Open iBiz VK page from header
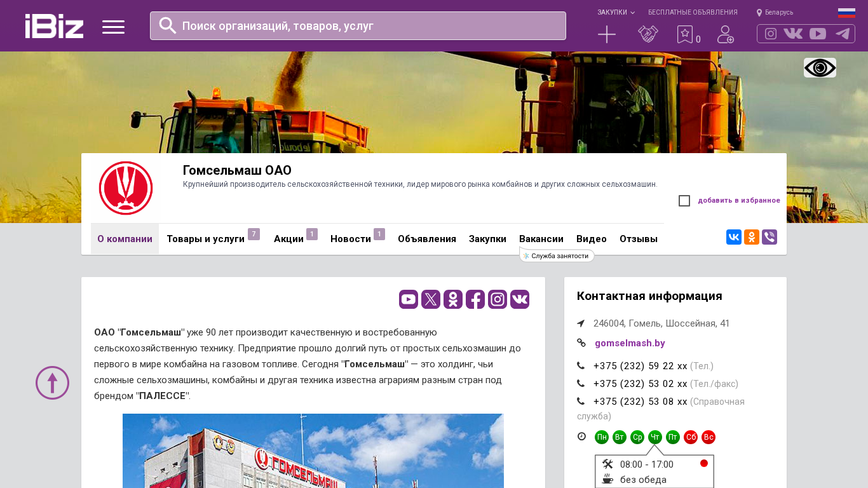 pyautogui.click(x=793, y=34)
